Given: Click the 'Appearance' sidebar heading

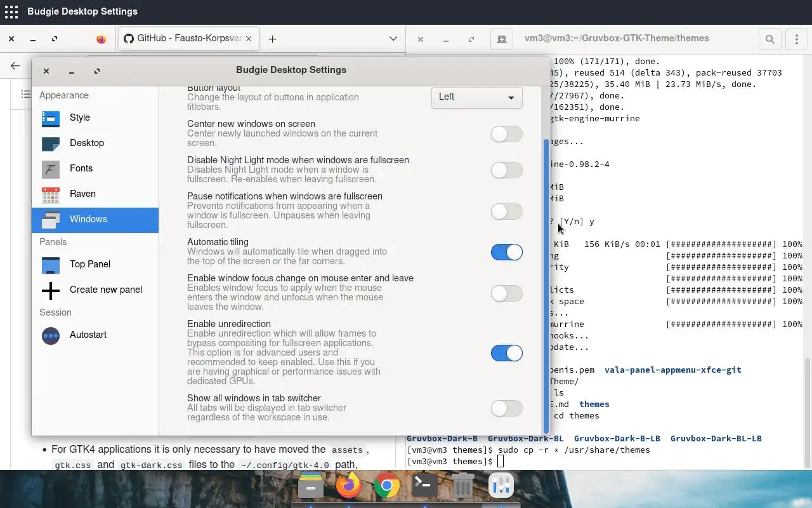Looking at the screenshot, I should (64, 95).
